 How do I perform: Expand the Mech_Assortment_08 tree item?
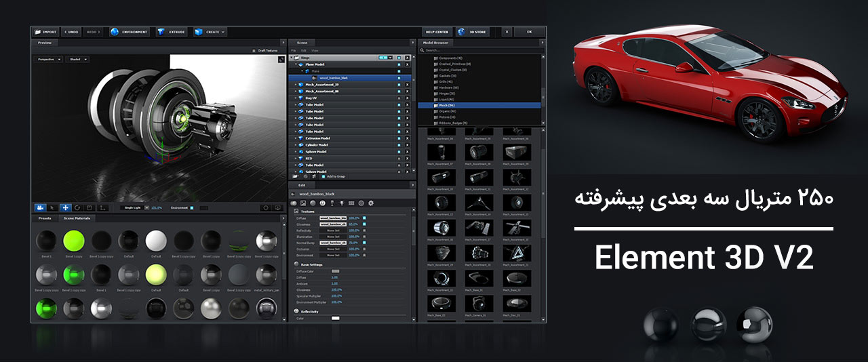click(296, 92)
